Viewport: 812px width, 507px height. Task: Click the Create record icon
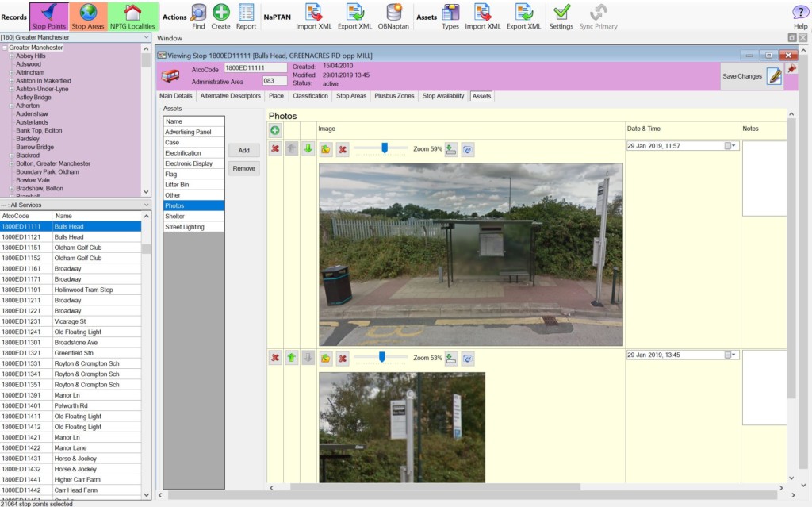pyautogui.click(x=221, y=16)
